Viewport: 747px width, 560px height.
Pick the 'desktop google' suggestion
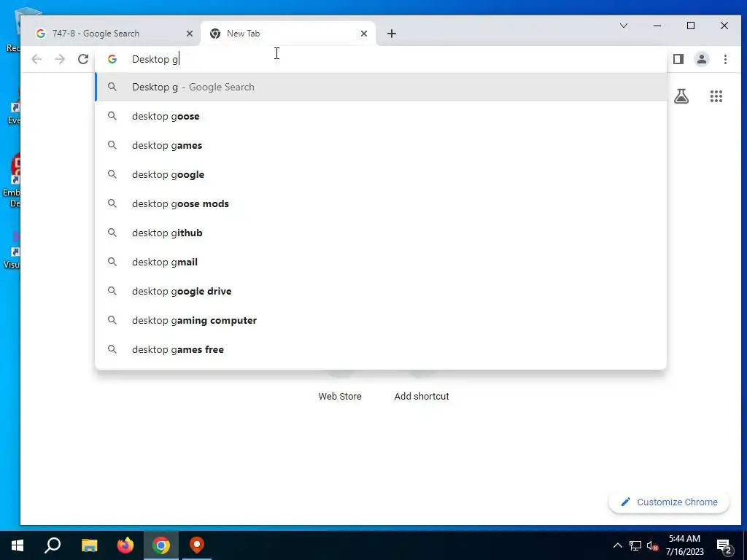[381, 174]
